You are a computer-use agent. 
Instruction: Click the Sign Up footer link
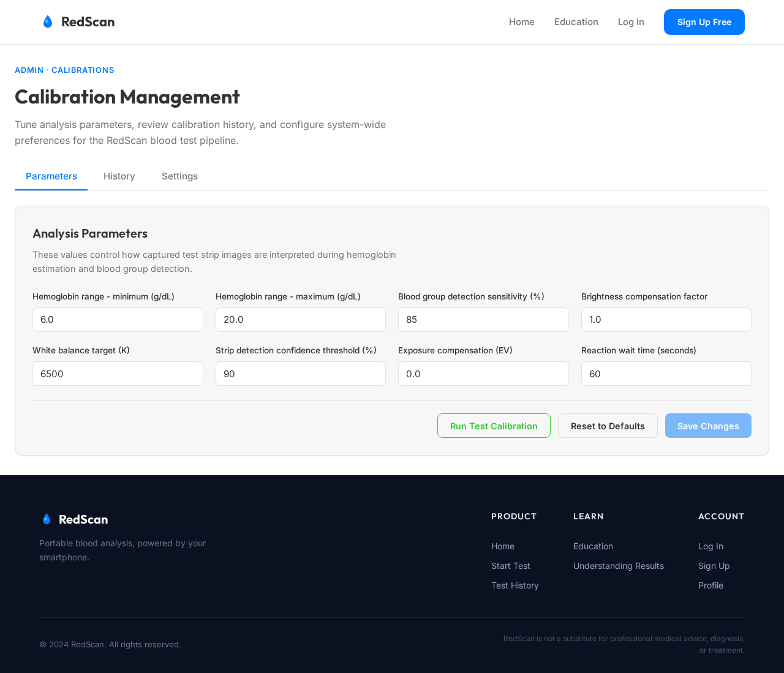point(714,566)
